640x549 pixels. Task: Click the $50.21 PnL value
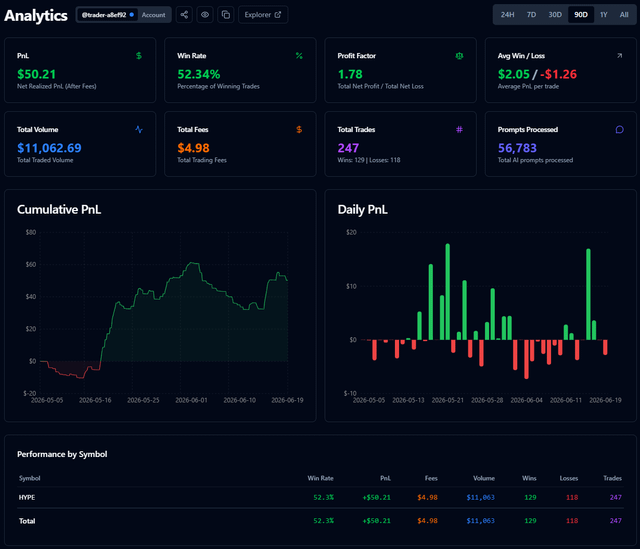[x=36, y=74]
